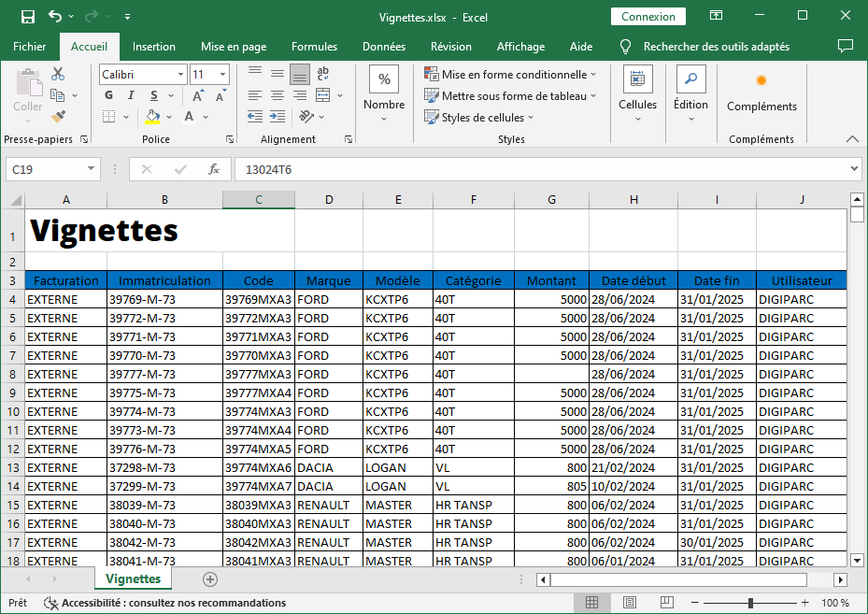This screenshot has width=868, height=614.
Task: Apply cell borders icon
Action: click(109, 116)
